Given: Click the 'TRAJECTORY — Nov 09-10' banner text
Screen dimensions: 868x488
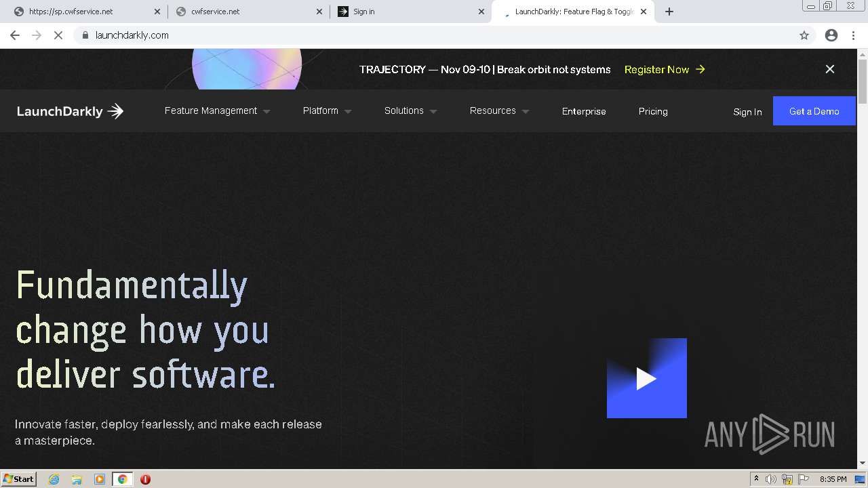Looking at the screenshot, I should point(485,69).
